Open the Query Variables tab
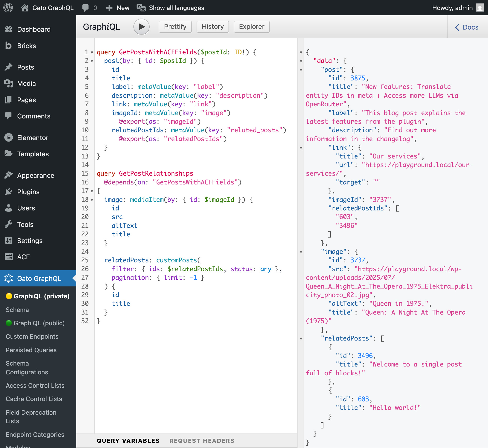The height and width of the screenshot is (448, 488). pos(128,440)
